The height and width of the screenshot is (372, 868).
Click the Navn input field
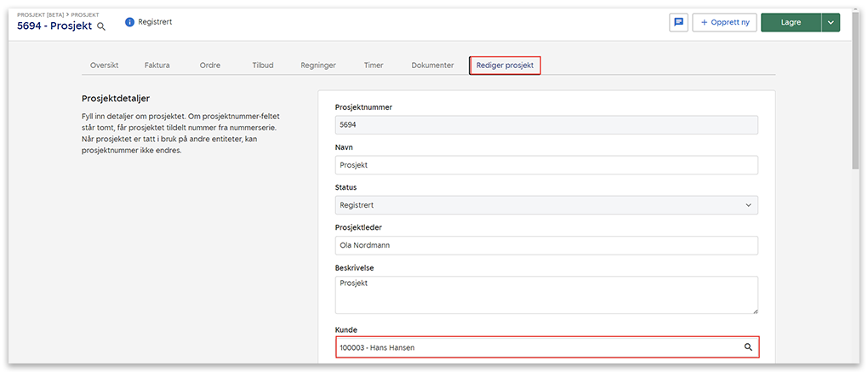(x=545, y=165)
